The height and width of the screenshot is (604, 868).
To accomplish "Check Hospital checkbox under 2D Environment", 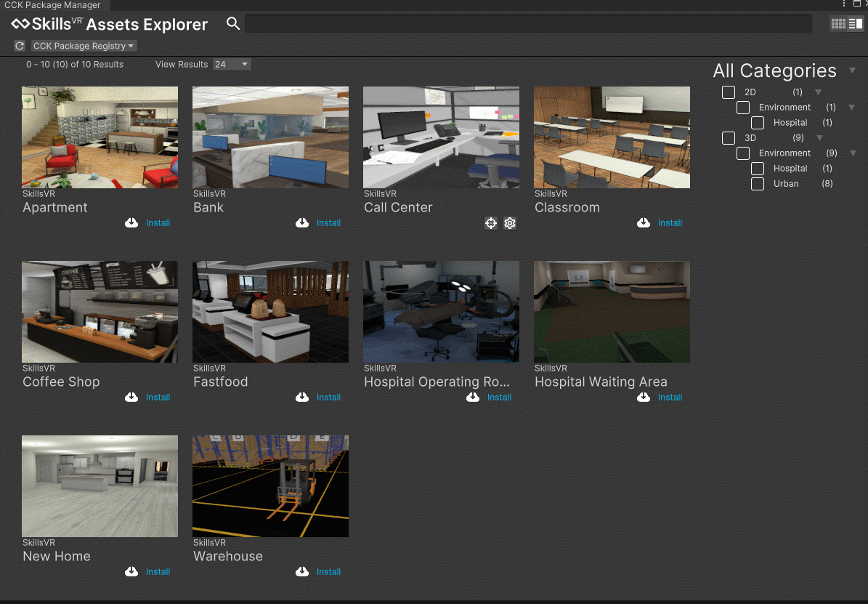I will (x=758, y=122).
